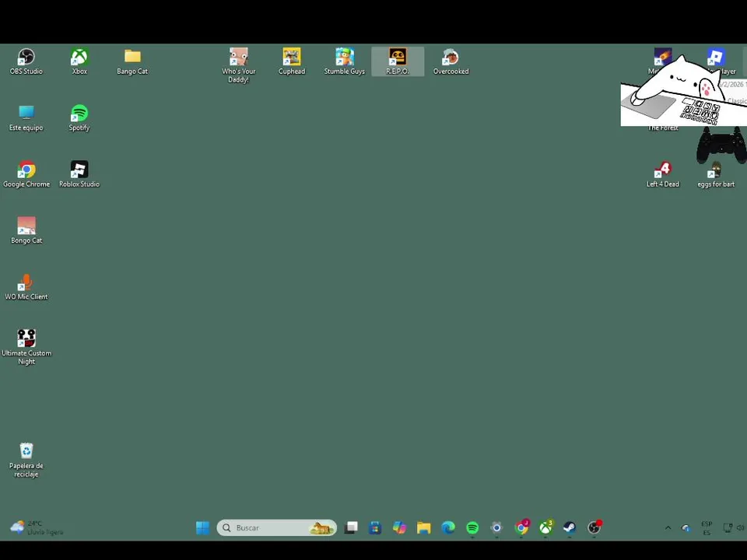Viewport: 747px width, 560px height.
Task: Click the Buscar taskbar search box
Action: 276,527
